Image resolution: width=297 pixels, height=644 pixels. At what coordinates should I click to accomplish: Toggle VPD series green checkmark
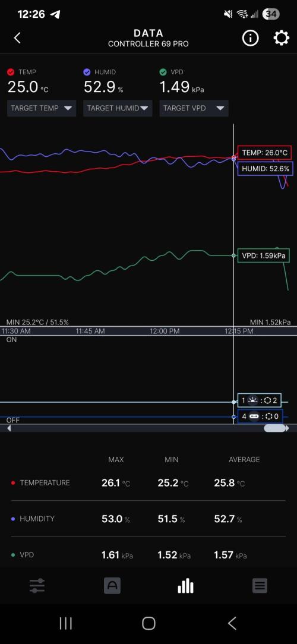click(163, 72)
